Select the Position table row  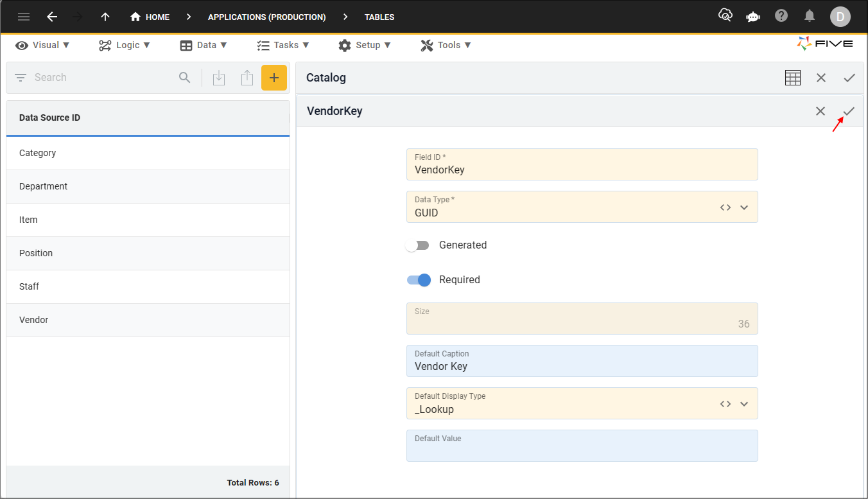coord(148,253)
